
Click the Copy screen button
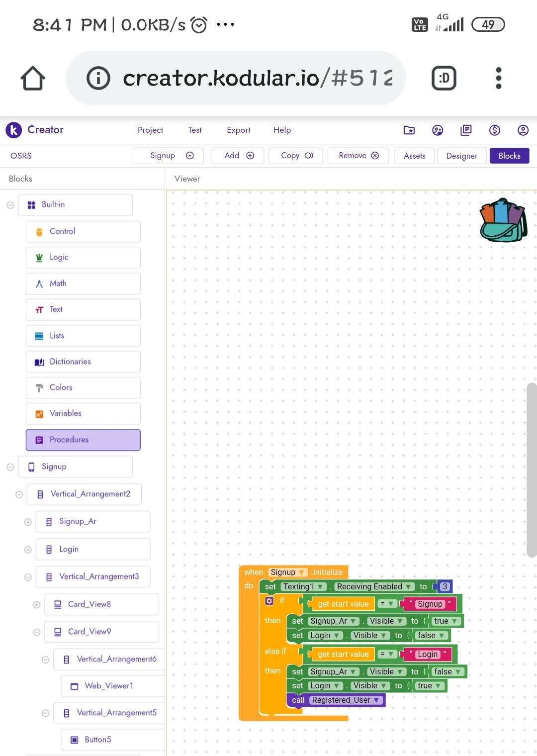pos(295,156)
